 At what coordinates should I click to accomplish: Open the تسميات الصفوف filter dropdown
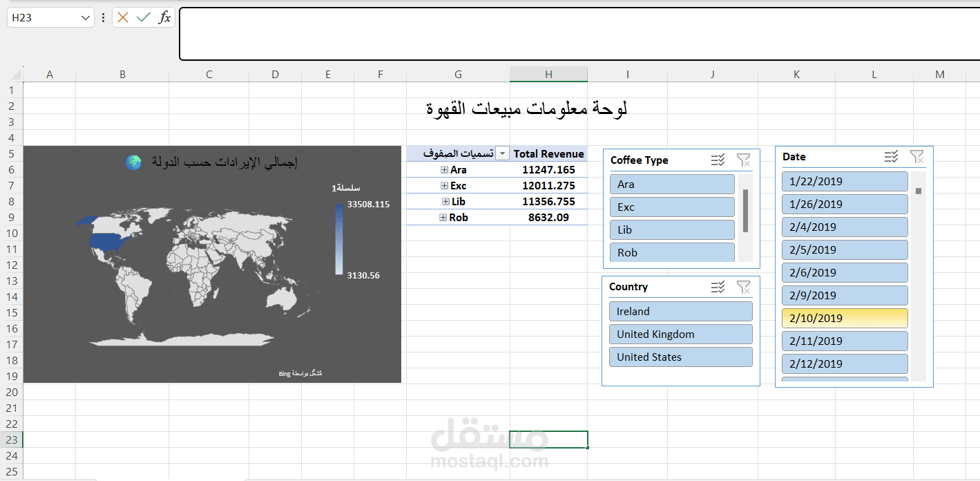(502, 153)
